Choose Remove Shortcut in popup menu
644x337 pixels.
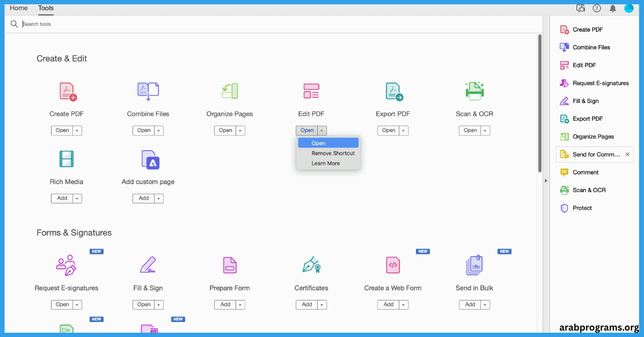[x=328, y=153]
